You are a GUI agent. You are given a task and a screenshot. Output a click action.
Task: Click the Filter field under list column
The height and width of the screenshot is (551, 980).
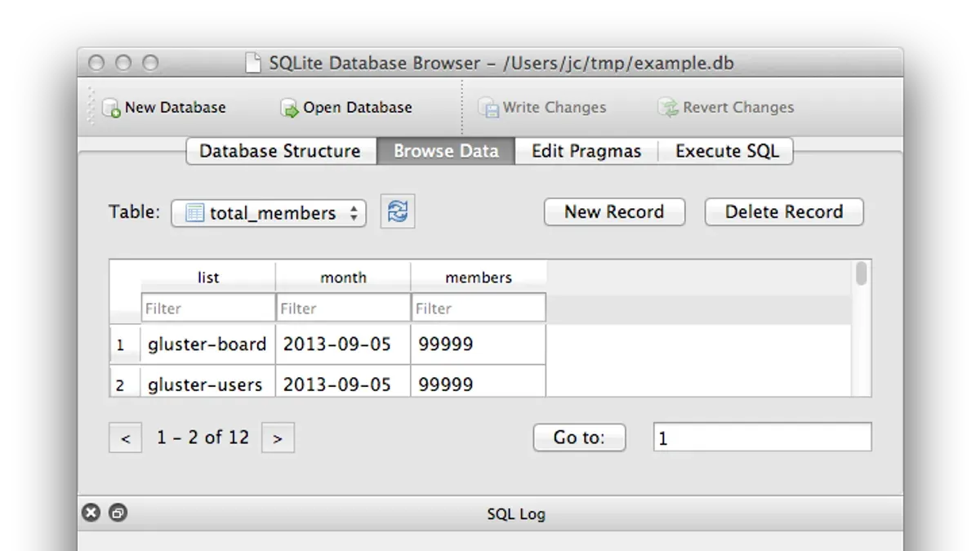pyautogui.click(x=208, y=308)
